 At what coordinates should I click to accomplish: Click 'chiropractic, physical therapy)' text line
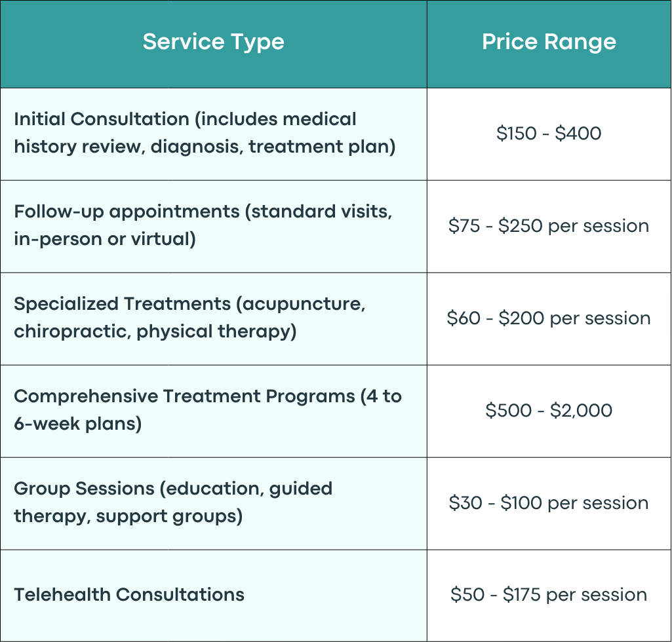click(x=155, y=332)
